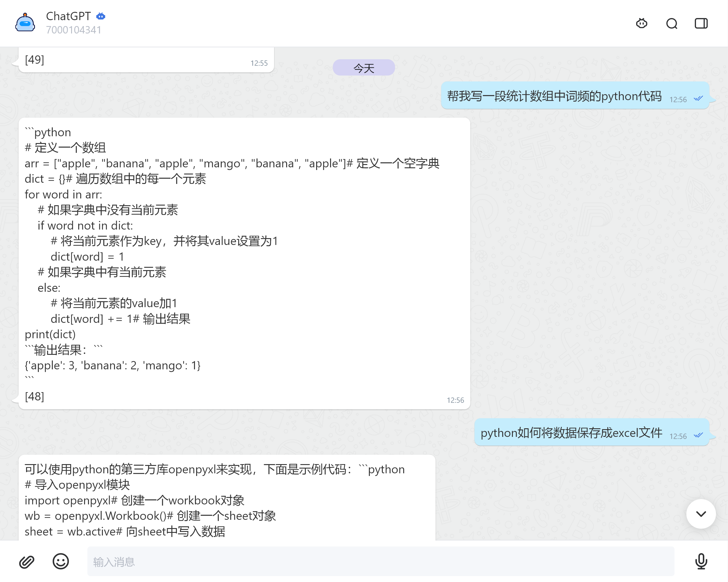The width and height of the screenshot is (728, 582).
Task: Start voice recording with microphone
Action: 701,561
